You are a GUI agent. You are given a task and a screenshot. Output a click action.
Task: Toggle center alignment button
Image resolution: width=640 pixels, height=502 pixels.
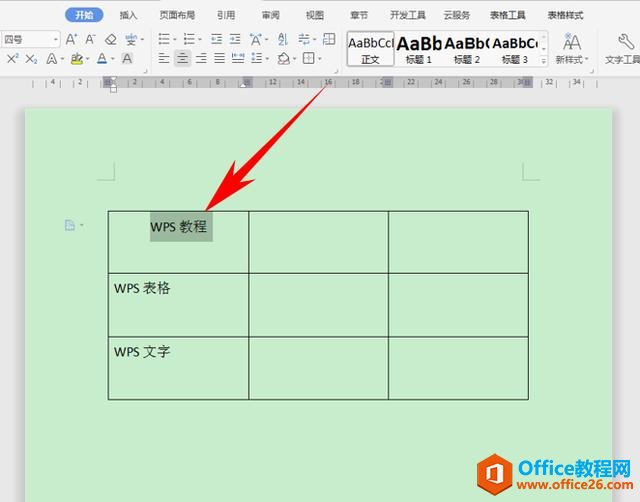182,58
